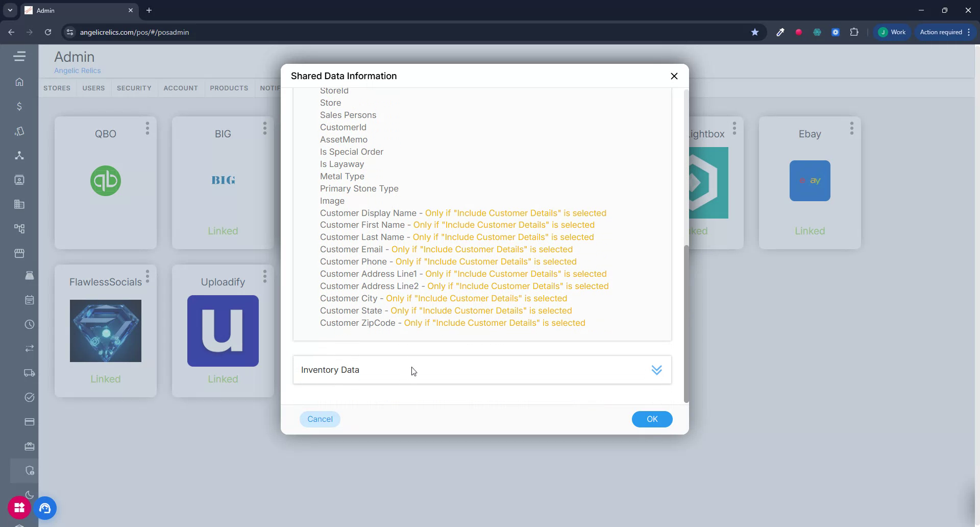The height and width of the screenshot is (527, 980).
Task: Close the Shared Data Information dialog
Action: (674, 76)
